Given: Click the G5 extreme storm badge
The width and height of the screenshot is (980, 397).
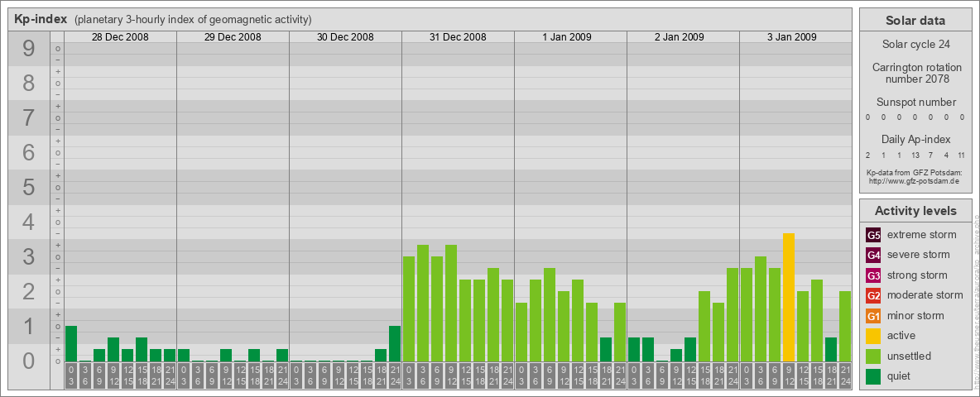Looking at the screenshot, I should click(x=873, y=235).
